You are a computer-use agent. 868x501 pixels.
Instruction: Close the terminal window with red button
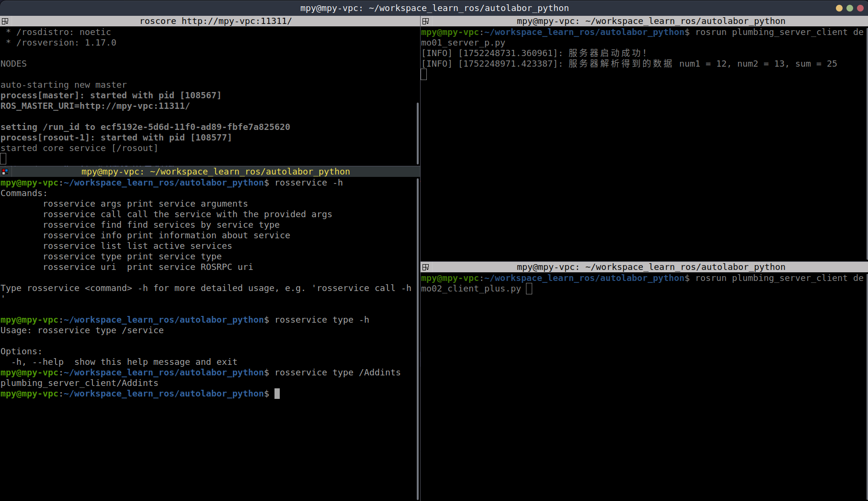860,8
